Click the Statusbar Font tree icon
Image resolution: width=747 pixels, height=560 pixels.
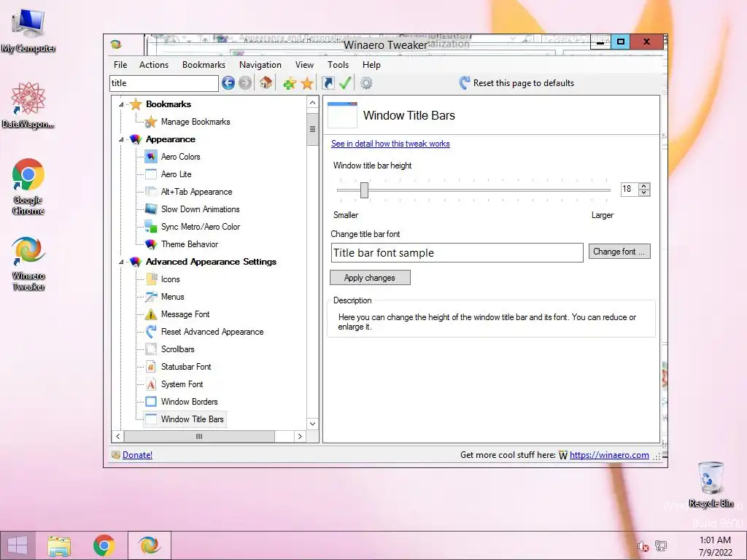click(151, 367)
